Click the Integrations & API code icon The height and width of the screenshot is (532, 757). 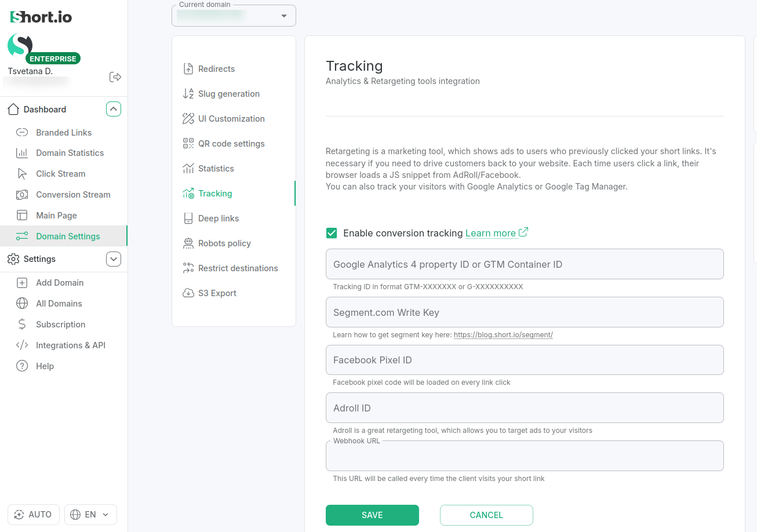pos(22,345)
